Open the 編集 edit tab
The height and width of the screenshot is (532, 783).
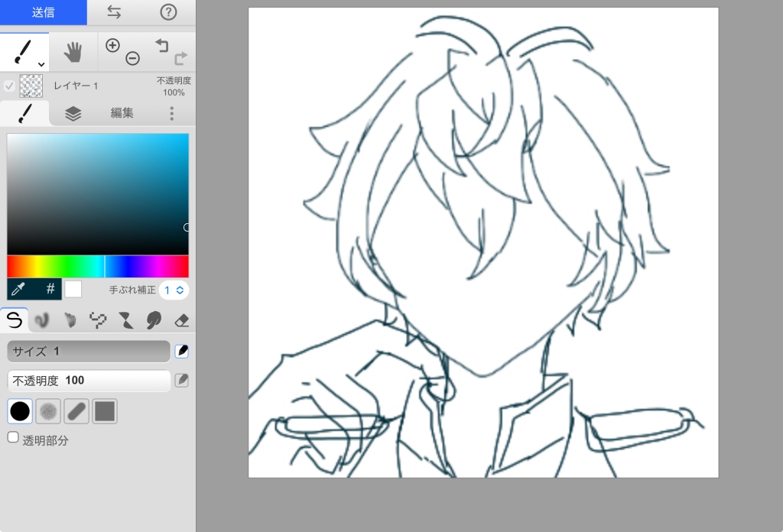click(x=122, y=113)
